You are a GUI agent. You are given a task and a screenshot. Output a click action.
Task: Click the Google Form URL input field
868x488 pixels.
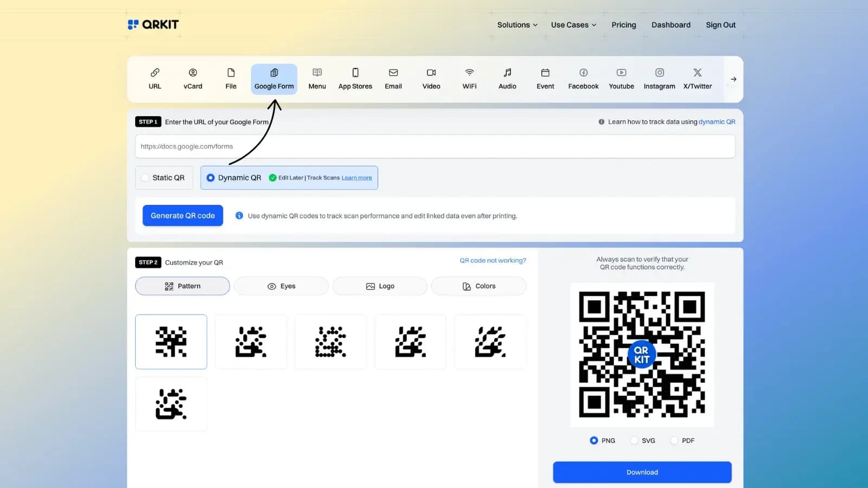pyautogui.click(x=434, y=146)
